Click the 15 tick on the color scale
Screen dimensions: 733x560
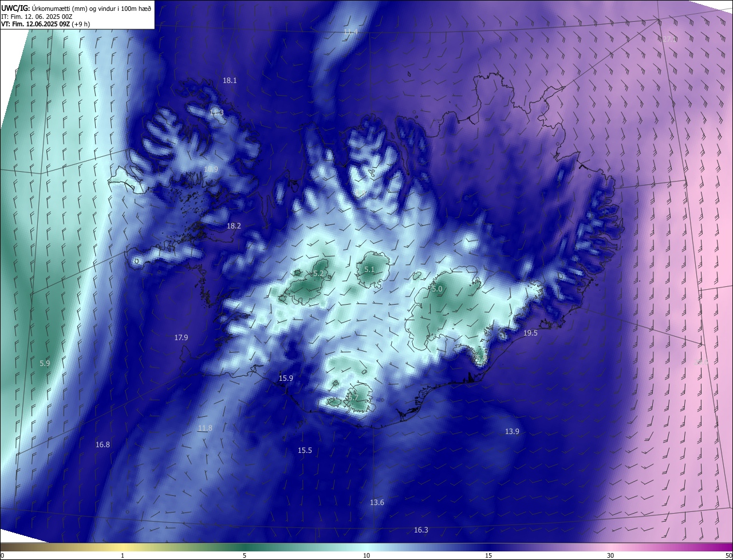[488, 555]
